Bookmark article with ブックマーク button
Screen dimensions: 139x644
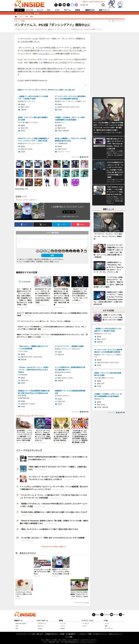click(61, 224)
